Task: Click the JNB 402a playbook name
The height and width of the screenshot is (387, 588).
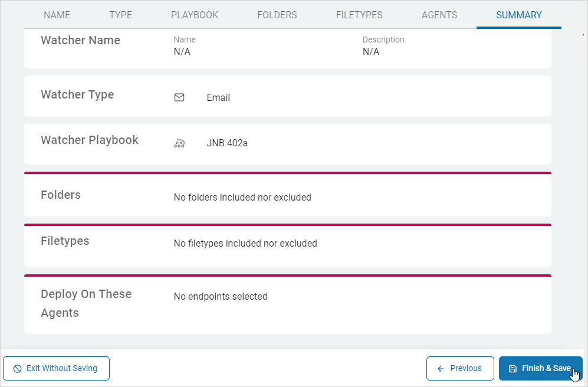Action: tap(227, 143)
